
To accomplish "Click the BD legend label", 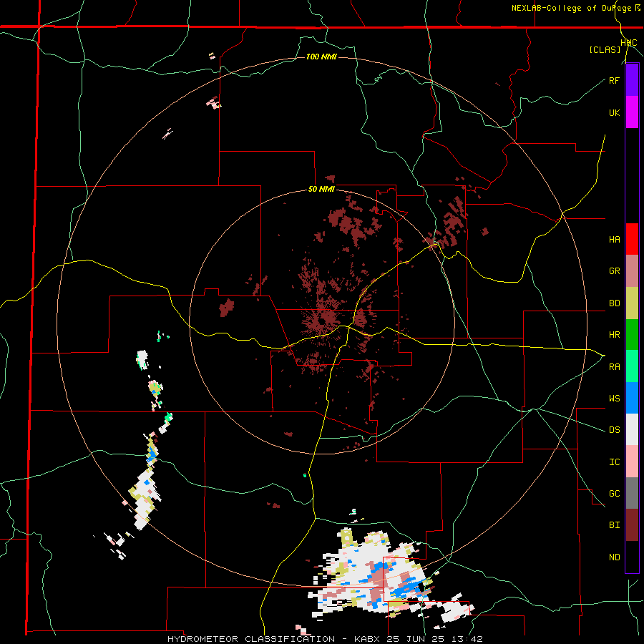I will coord(614,303).
